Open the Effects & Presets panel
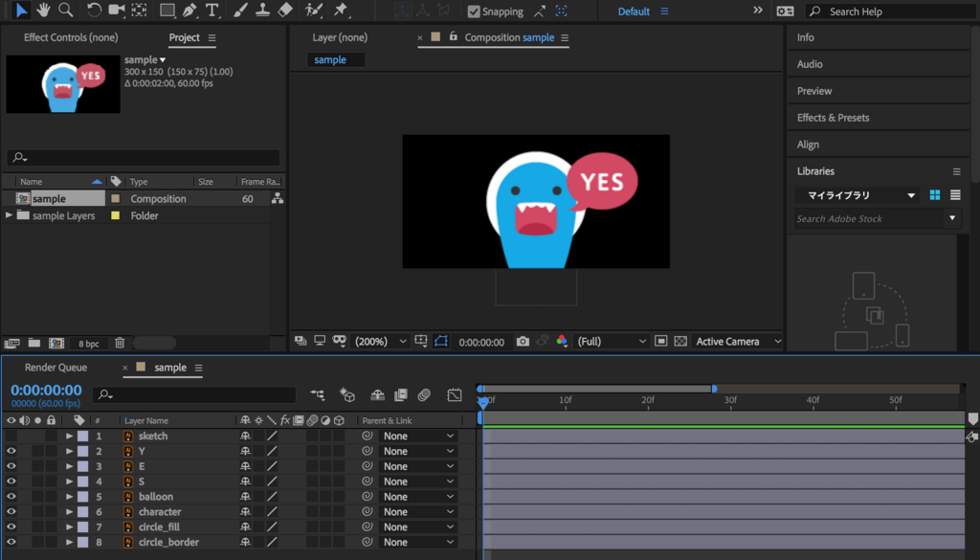Viewport: 980px width, 560px height. [x=833, y=118]
